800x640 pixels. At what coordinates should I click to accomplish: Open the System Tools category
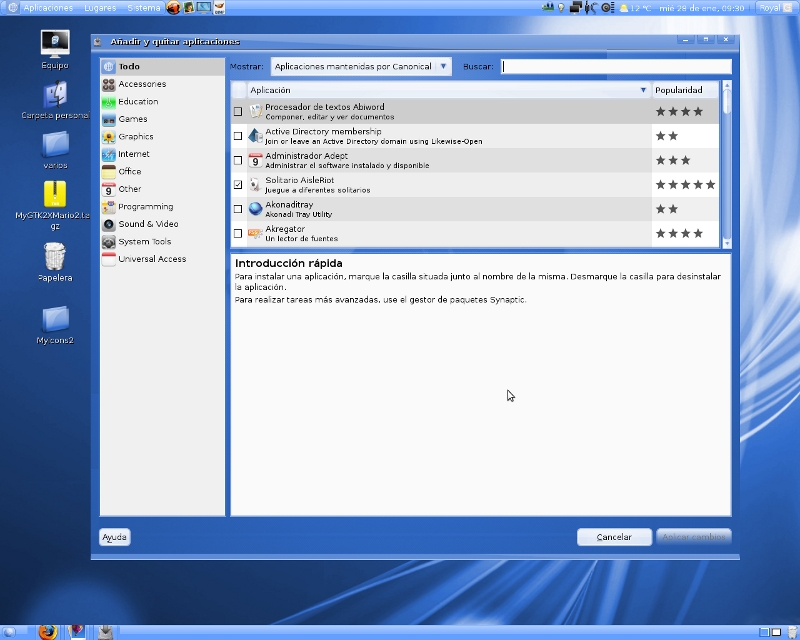[162, 241]
